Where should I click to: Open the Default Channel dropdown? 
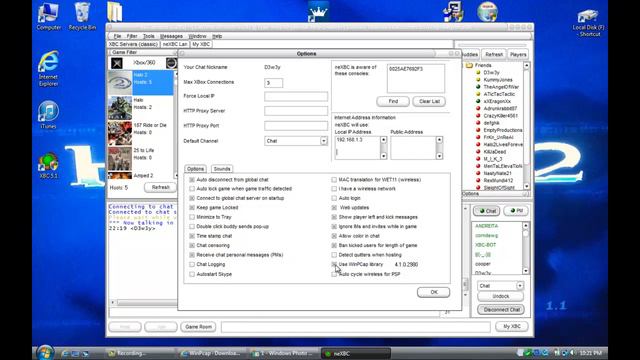(x=323, y=141)
